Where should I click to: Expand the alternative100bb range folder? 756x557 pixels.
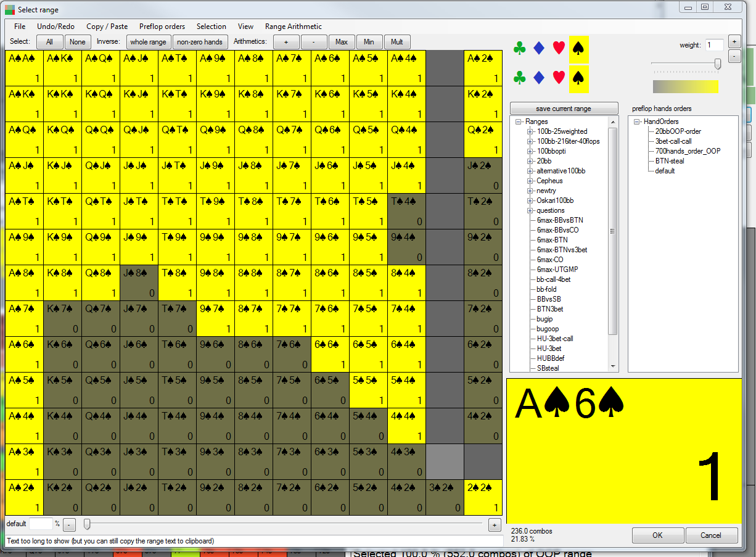(530, 171)
